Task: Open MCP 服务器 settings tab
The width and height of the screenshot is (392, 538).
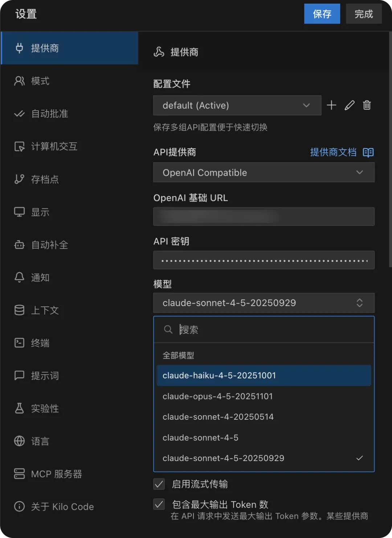Action: [x=69, y=474]
